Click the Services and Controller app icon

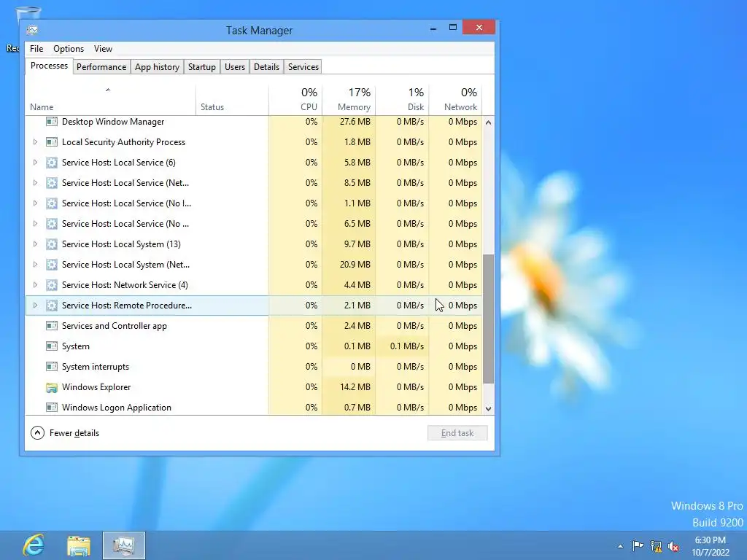(x=52, y=326)
